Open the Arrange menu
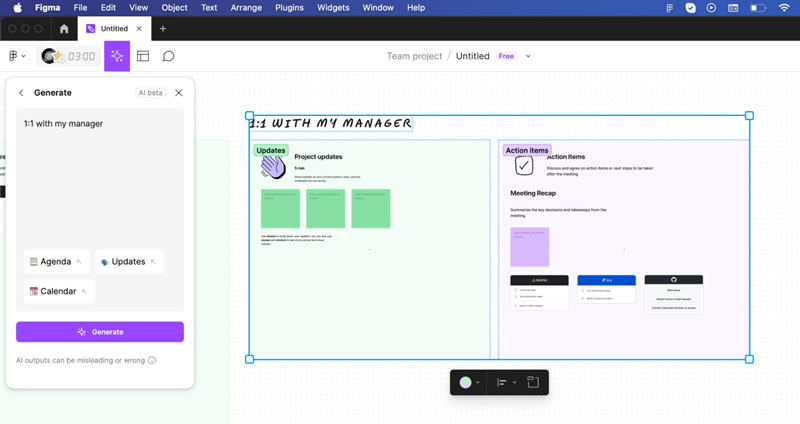 (x=246, y=8)
